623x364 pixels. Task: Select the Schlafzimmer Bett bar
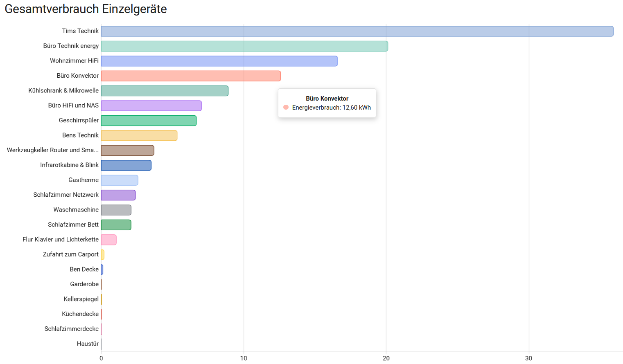pyautogui.click(x=116, y=225)
